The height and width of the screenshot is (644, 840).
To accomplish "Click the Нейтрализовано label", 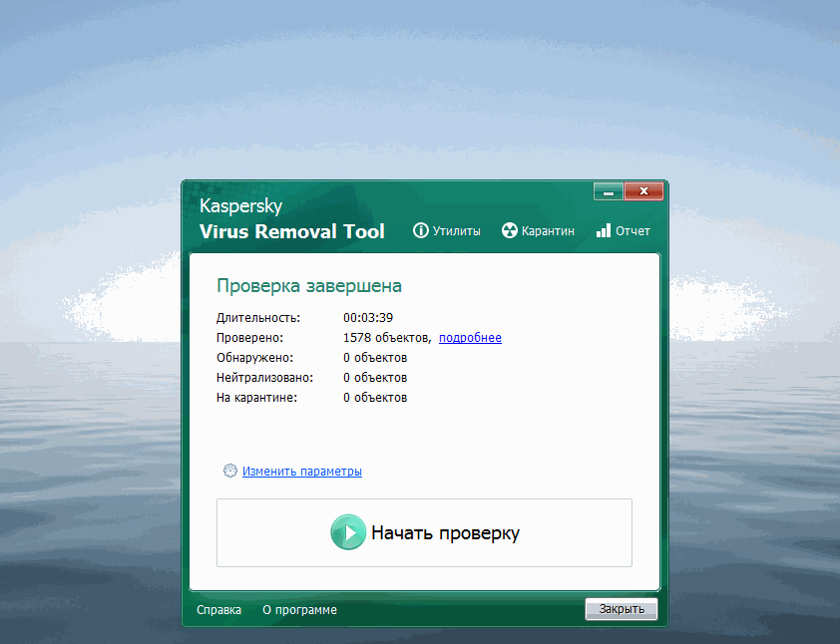I will coord(264,378).
